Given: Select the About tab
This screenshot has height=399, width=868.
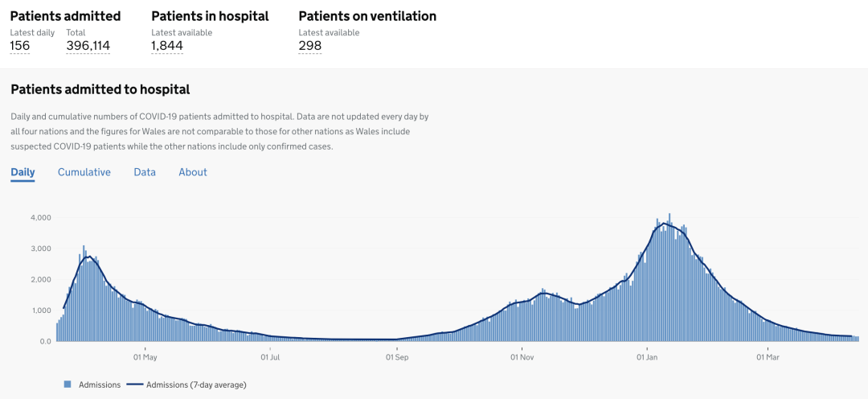Looking at the screenshot, I should 193,172.
